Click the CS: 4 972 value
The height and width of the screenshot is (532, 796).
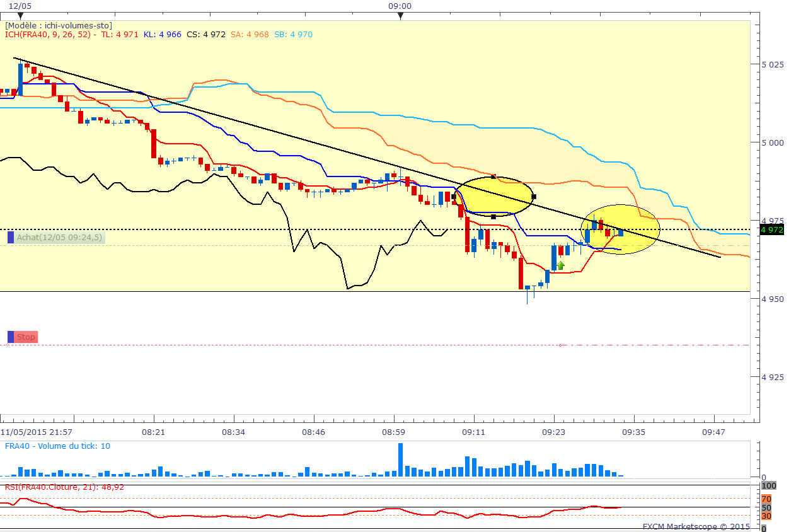pyautogui.click(x=206, y=35)
